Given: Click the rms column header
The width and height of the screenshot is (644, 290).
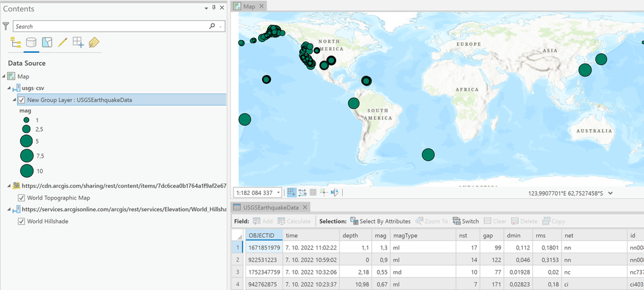Looking at the screenshot, I should pos(547,236).
